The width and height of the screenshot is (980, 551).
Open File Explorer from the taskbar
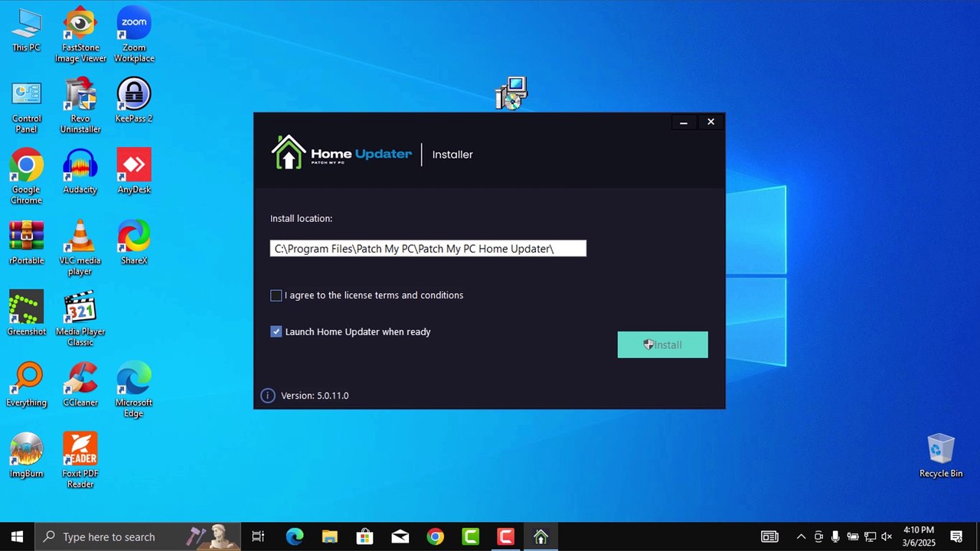click(330, 536)
